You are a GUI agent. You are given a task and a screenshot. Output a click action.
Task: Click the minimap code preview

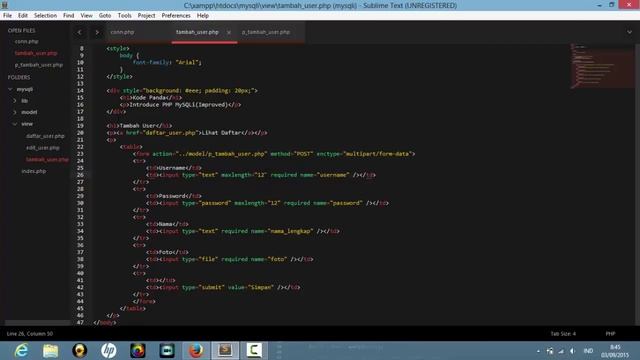(x=601, y=66)
